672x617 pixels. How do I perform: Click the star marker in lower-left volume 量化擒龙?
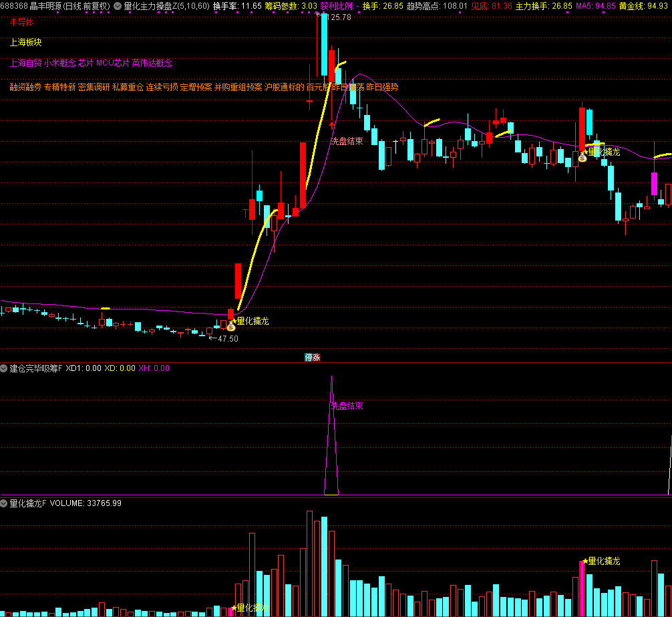point(233,608)
